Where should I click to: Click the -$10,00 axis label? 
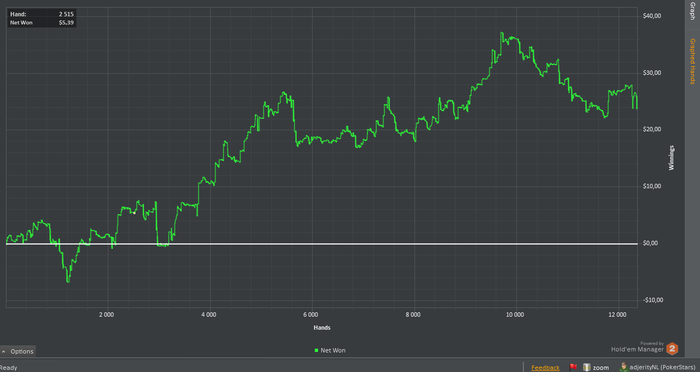click(652, 300)
